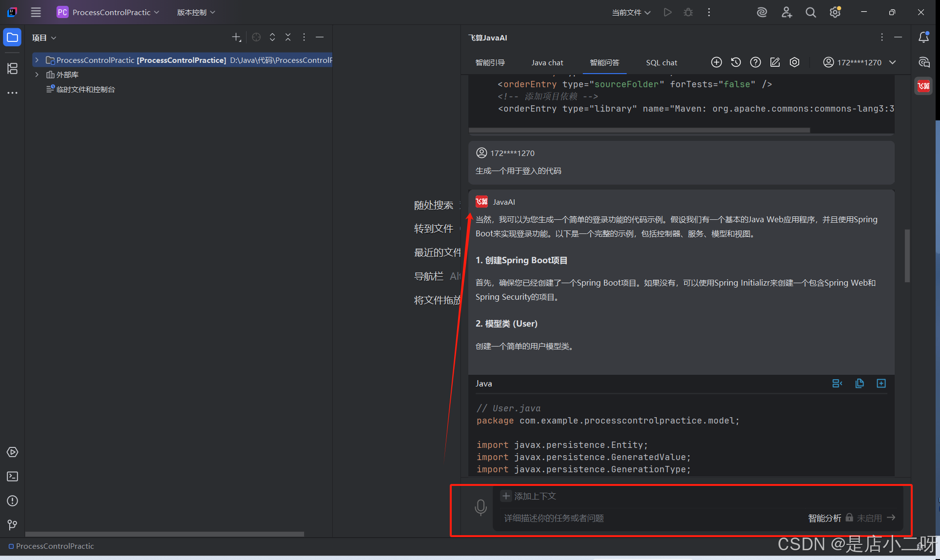The width and height of the screenshot is (940, 560).
Task: Open the help question mark icon
Action: click(x=755, y=62)
